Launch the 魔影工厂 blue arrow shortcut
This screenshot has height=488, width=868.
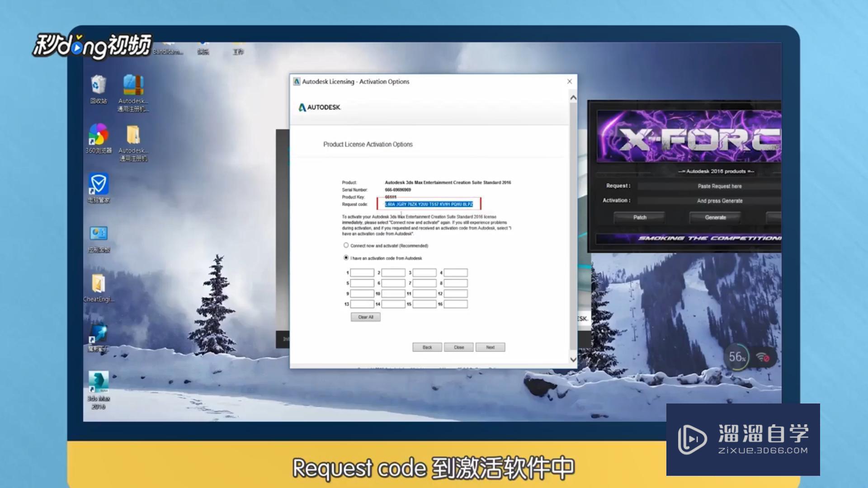coord(98,338)
